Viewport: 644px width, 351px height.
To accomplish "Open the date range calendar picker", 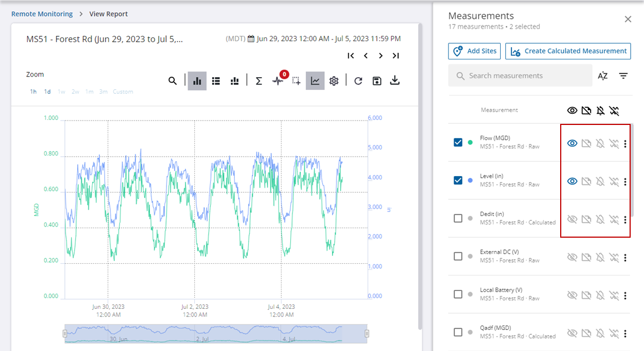I will [251, 39].
